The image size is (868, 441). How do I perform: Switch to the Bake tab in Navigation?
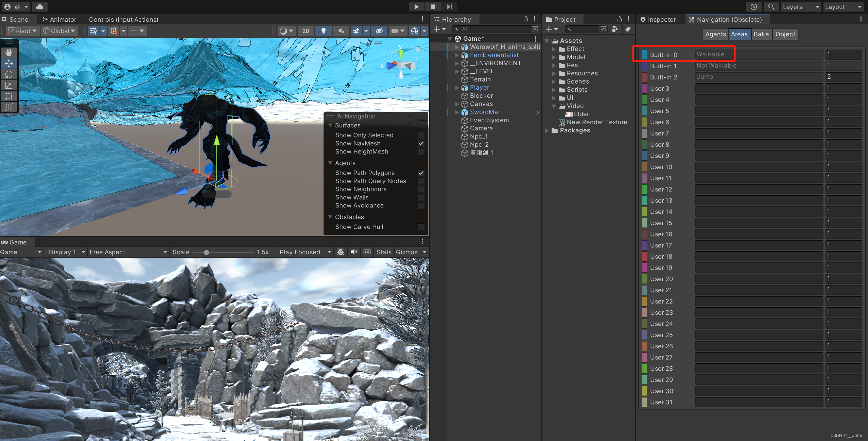coord(761,34)
